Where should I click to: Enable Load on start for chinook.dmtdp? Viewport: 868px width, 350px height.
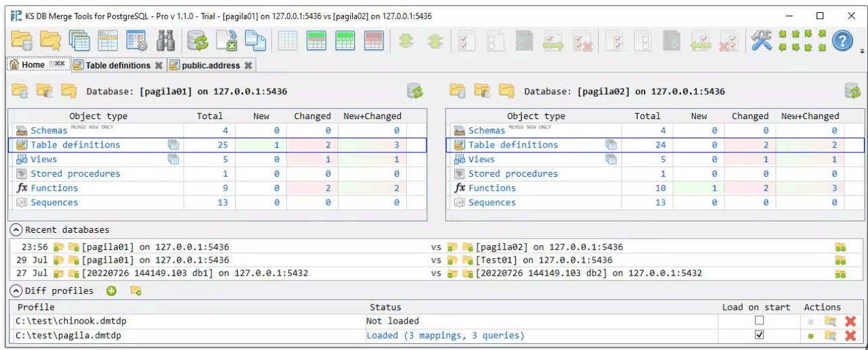(759, 321)
